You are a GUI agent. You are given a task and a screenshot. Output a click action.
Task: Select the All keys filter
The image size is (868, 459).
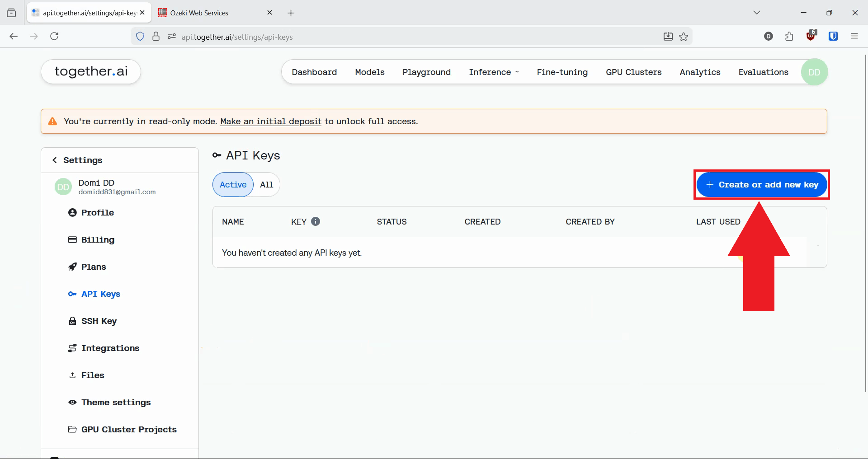tap(266, 184)
